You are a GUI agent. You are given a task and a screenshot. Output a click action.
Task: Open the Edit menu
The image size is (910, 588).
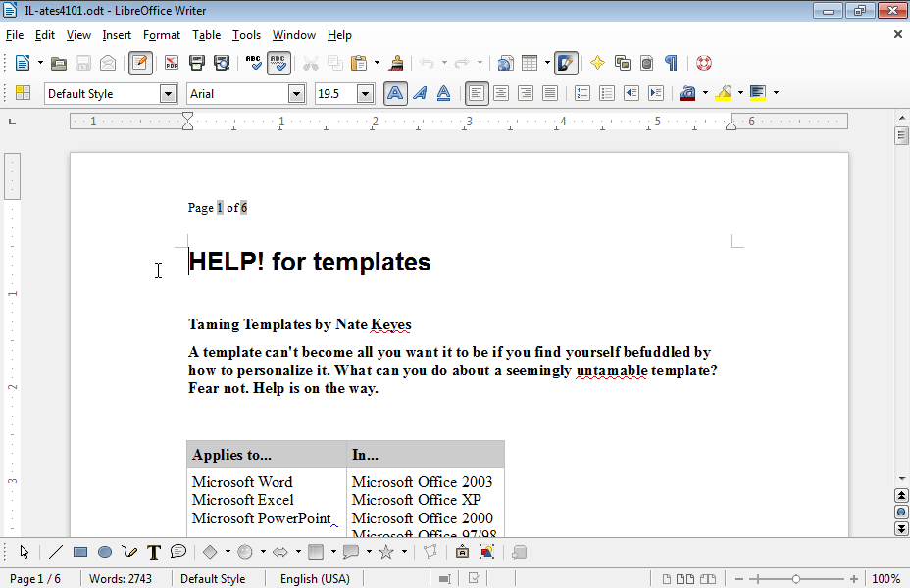45,35
